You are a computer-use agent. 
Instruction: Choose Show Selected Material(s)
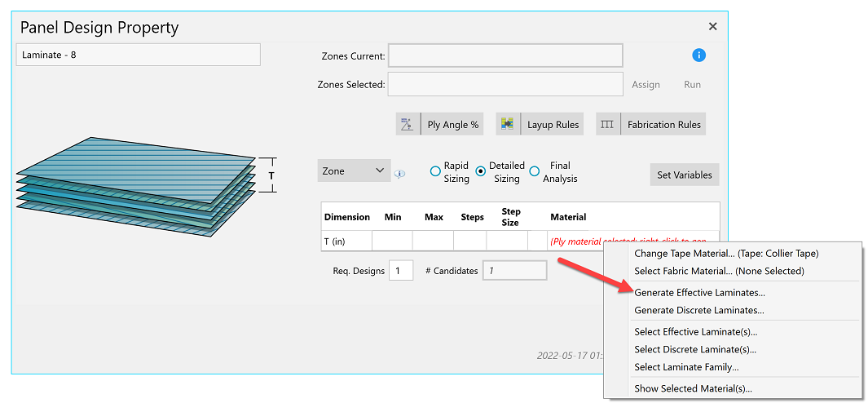[693, 388]
